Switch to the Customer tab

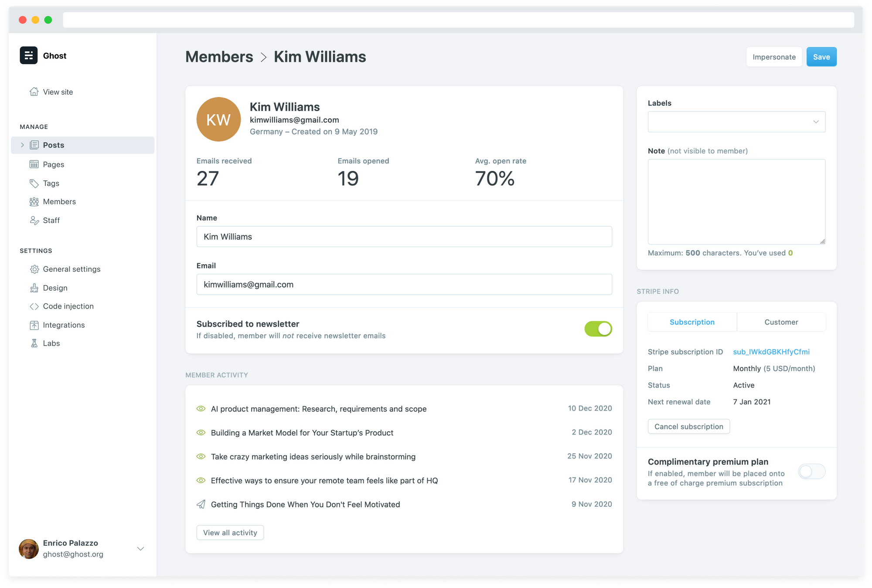click(781, 322)
